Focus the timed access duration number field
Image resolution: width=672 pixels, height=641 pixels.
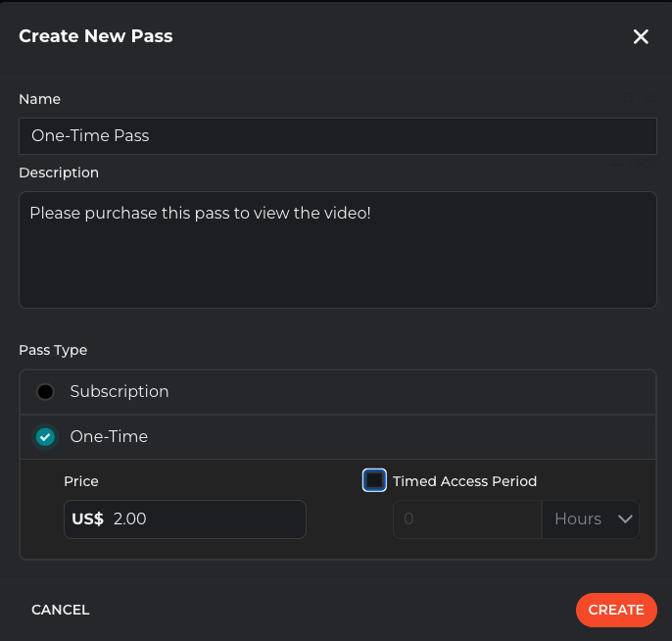pos(467,519)
